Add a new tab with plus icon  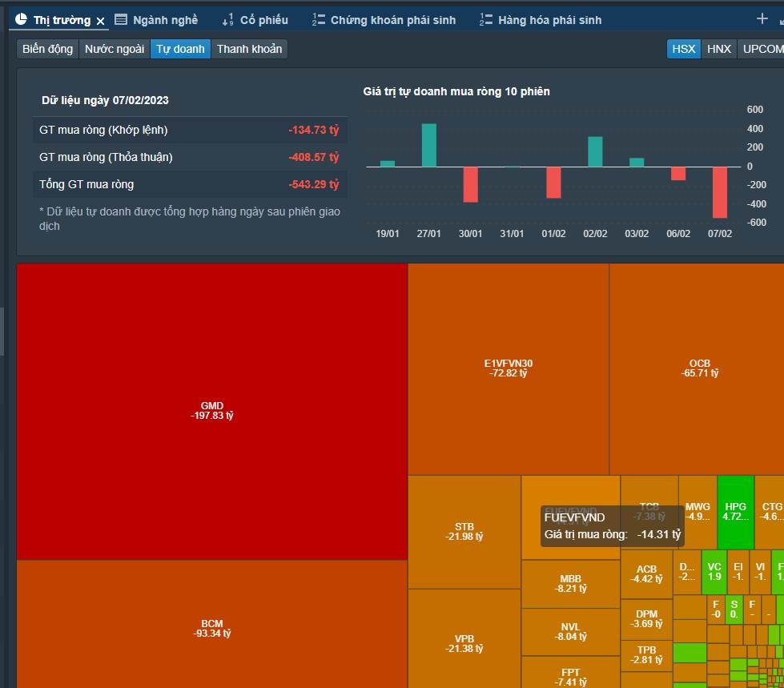762,18
